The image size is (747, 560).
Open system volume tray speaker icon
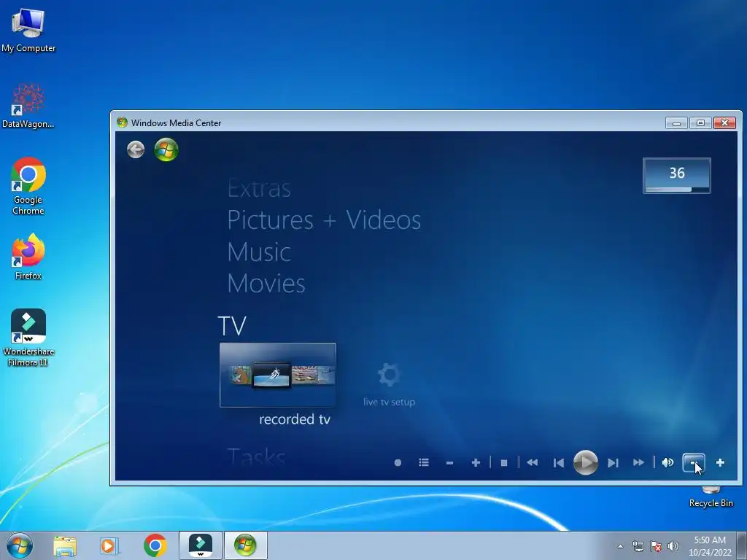673,546
